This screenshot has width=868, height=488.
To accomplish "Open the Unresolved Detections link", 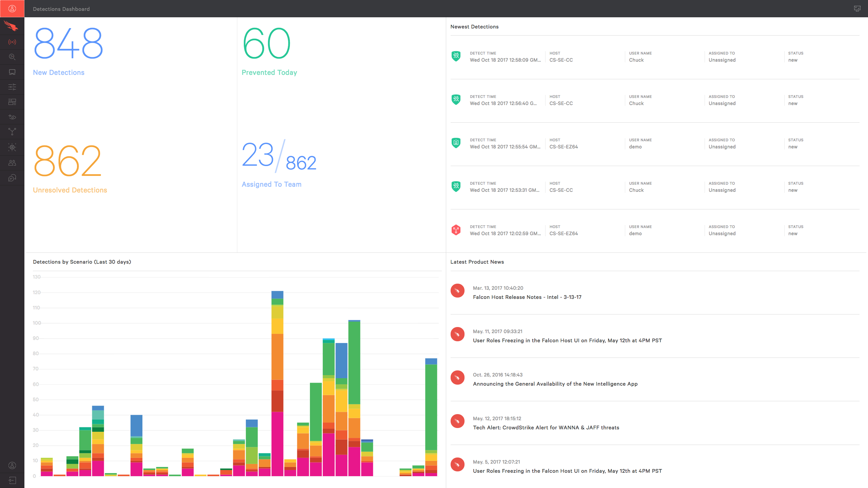I will [70, 190].
